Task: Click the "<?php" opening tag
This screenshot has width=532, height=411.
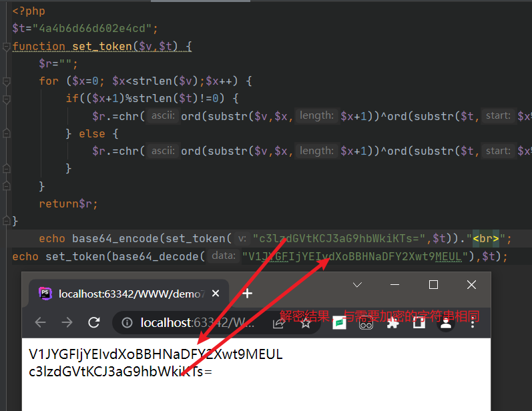Action: coord(29,11)
